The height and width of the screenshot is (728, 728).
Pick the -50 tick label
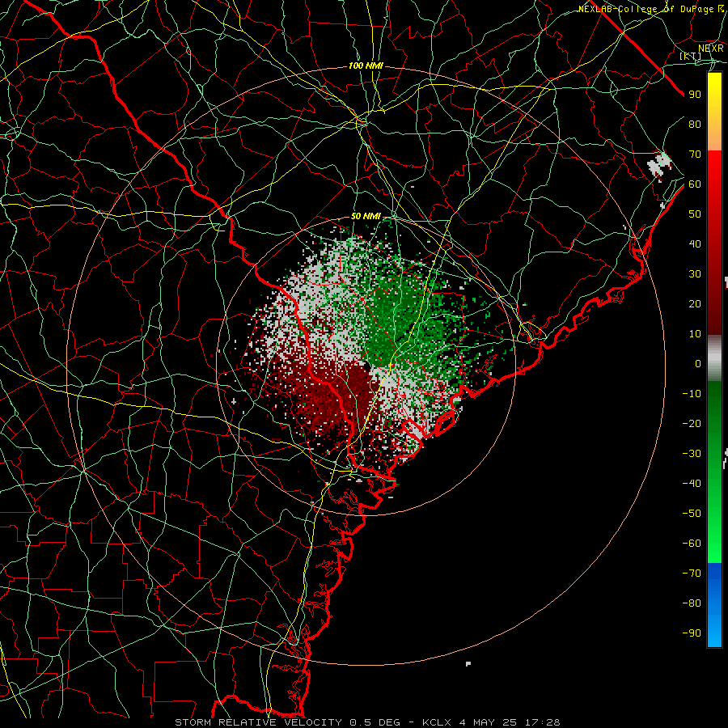(692, 514)
